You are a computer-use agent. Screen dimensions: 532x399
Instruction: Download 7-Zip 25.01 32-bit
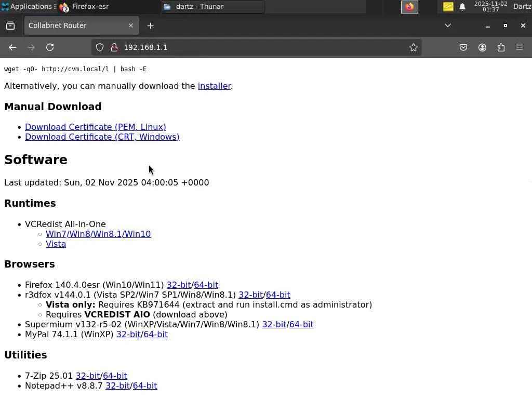[x=88, y=376]
